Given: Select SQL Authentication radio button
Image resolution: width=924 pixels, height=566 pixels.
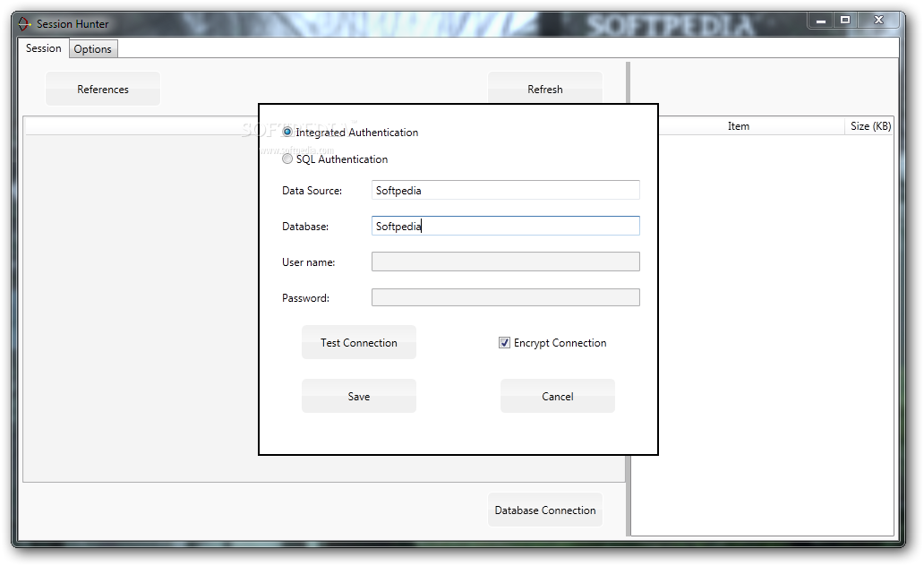Looking at the screenshot, I should click(287, 159).
